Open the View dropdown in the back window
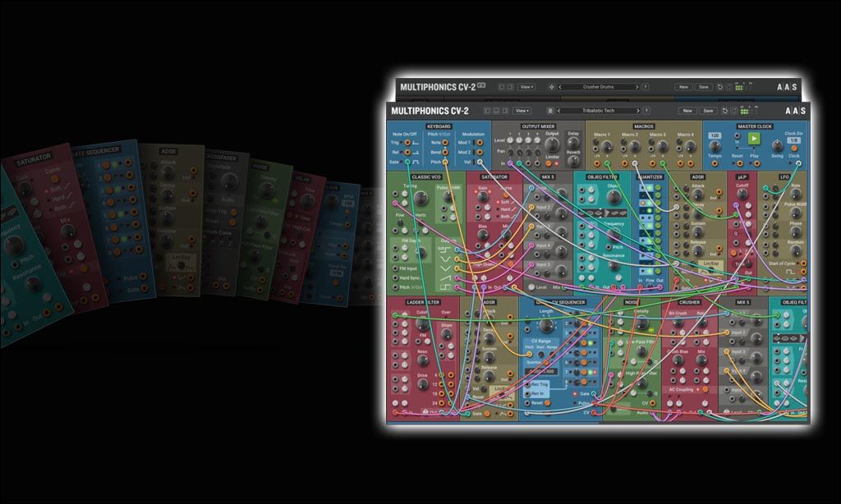 click(526, 87)
